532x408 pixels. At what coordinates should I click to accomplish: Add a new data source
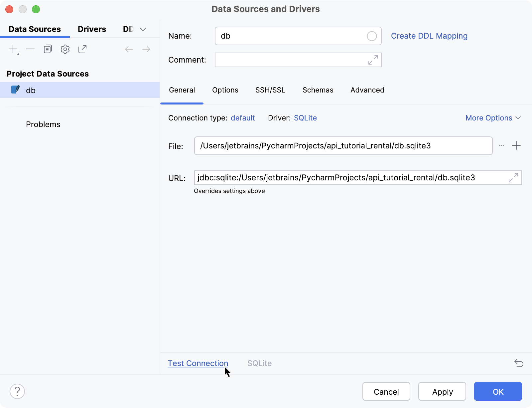coord(12,49)
